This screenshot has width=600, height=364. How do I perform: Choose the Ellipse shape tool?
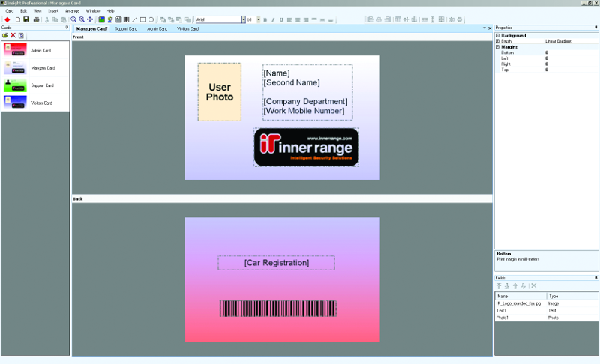tap(151, 19)
